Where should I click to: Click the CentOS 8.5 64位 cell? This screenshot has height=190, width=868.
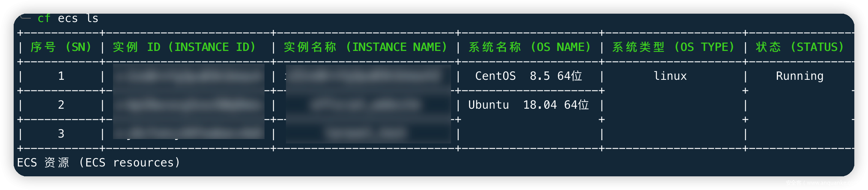click(528, 76)
